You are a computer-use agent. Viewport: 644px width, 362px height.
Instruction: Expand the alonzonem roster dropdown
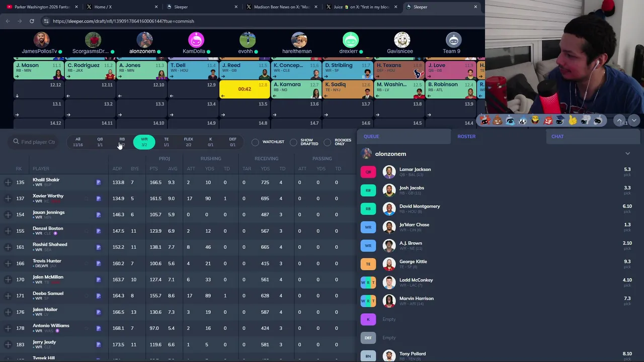(x=627, y=154)
